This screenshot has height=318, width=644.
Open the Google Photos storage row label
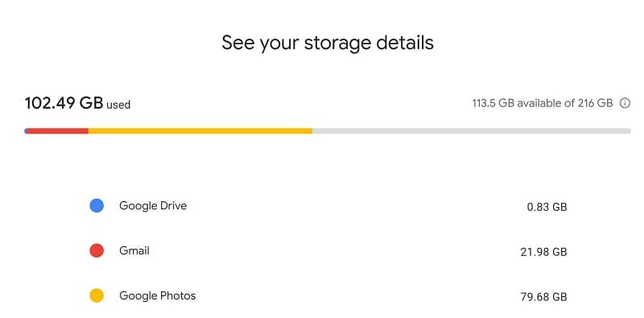tap(157, 295)
